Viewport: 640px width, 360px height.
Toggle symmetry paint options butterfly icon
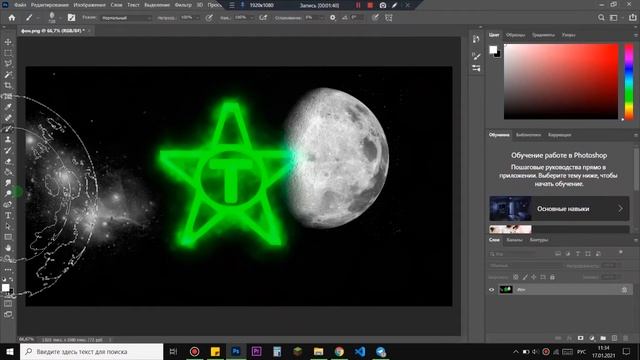pyautogui.click(x=389, y=18)
